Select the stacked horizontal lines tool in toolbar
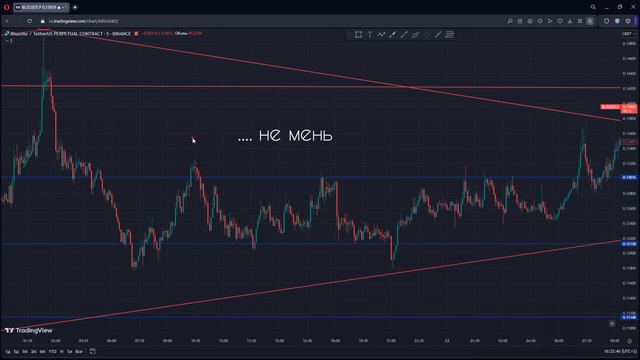640x360 pixels. pyautogui.click(x=450, y=35)
